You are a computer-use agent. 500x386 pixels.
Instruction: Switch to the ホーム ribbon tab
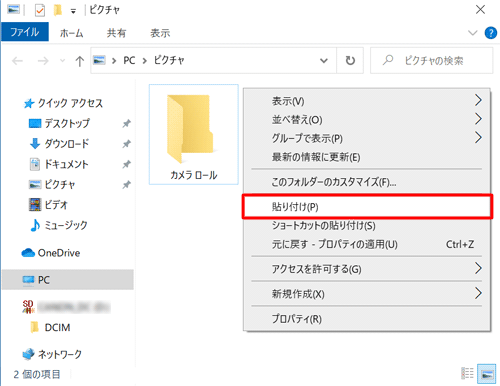71,33
